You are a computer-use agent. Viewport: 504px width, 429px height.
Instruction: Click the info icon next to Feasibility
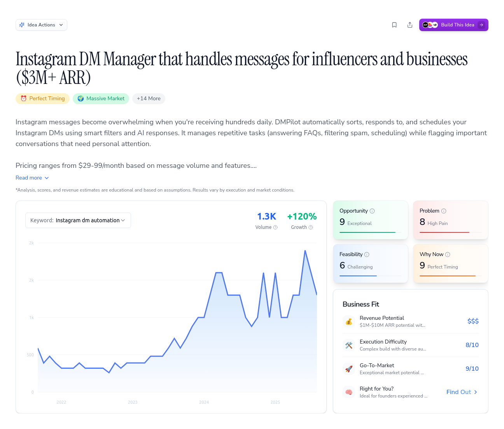click(x=367, y=255)
